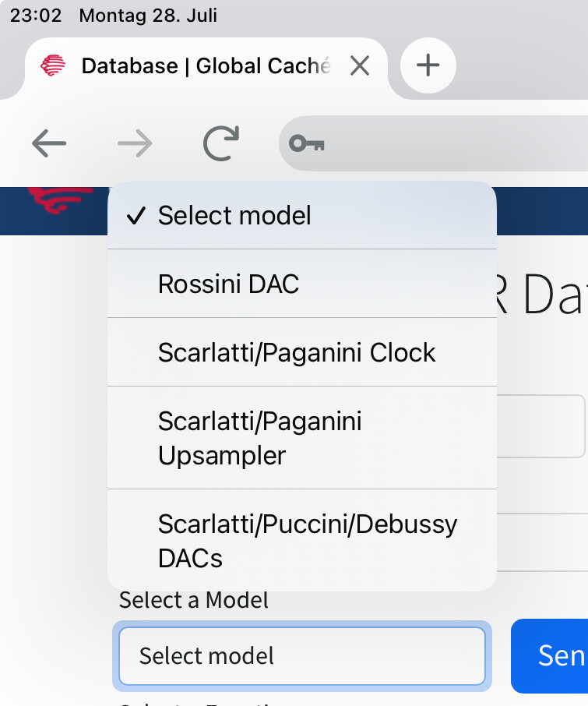Select Scarlatti/Paganini Clock option
Image resolution: width=588 pixels, height=706 pixels.
pos(302,352)
